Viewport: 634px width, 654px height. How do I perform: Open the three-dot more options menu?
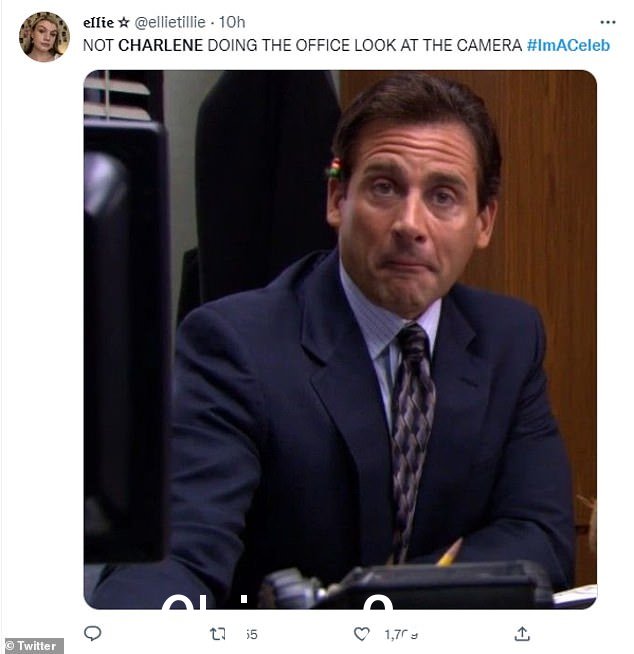tap(607, 22)
